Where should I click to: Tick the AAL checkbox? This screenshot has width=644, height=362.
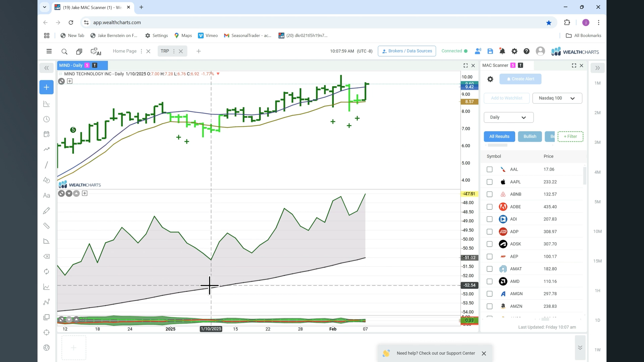489,170
